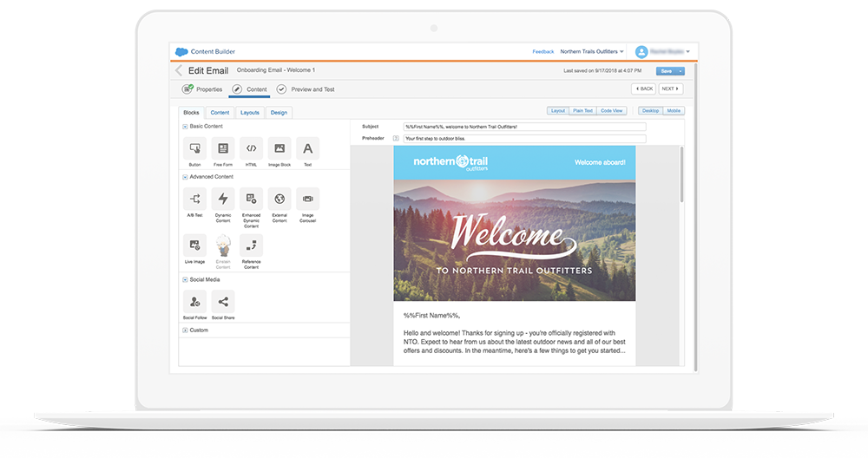
Task: Click the A/B Test block icon
Action: (194, 199)
